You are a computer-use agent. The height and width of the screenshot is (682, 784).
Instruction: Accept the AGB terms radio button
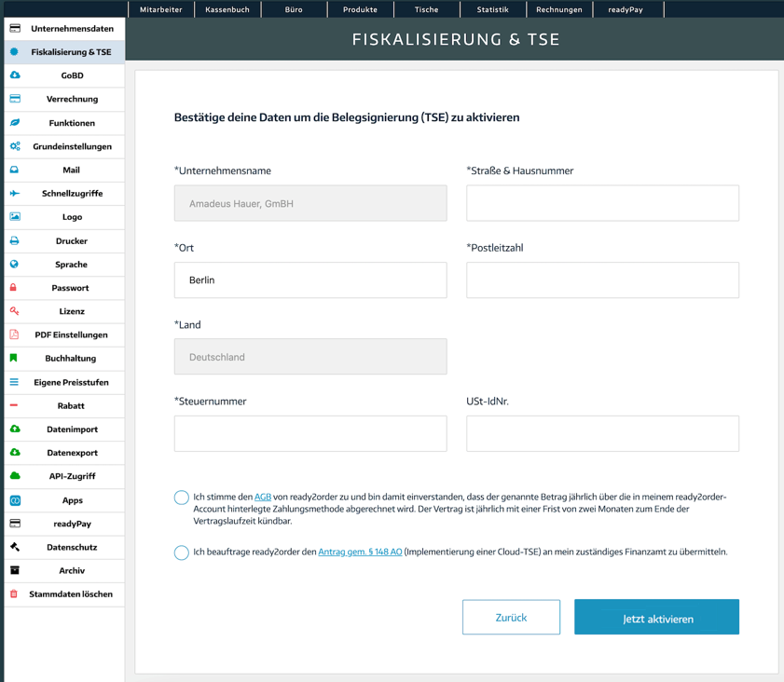coord(182,498)
